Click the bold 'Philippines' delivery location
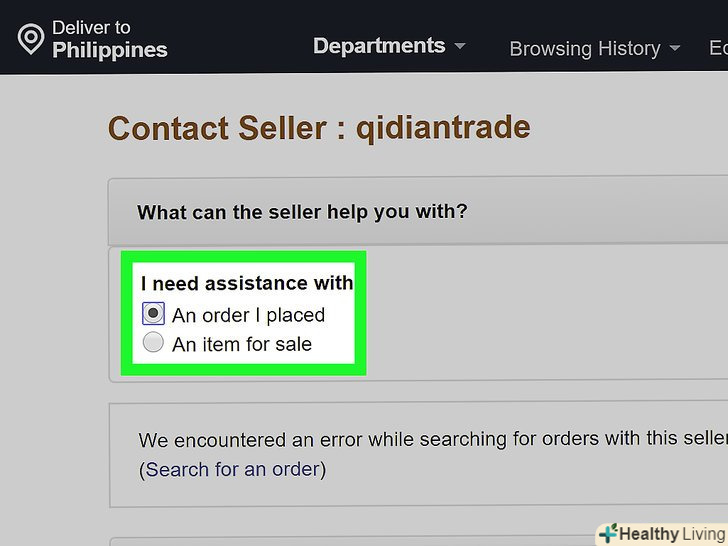This screenshot has height=546, width=728. (110, 50)
